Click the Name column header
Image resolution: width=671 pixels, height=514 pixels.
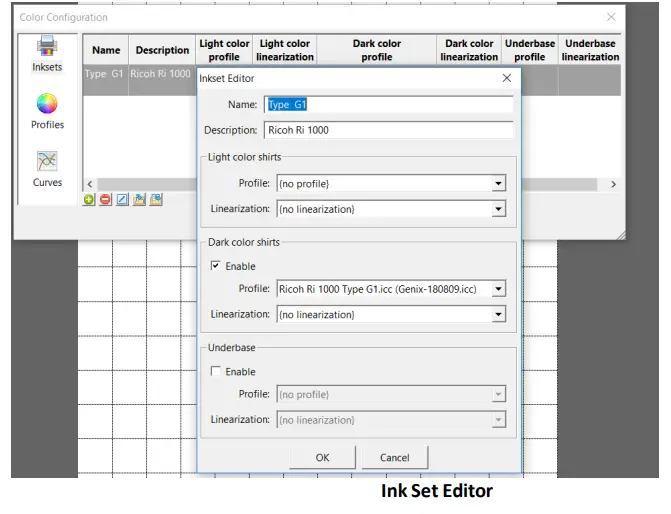tap(106, 50)
